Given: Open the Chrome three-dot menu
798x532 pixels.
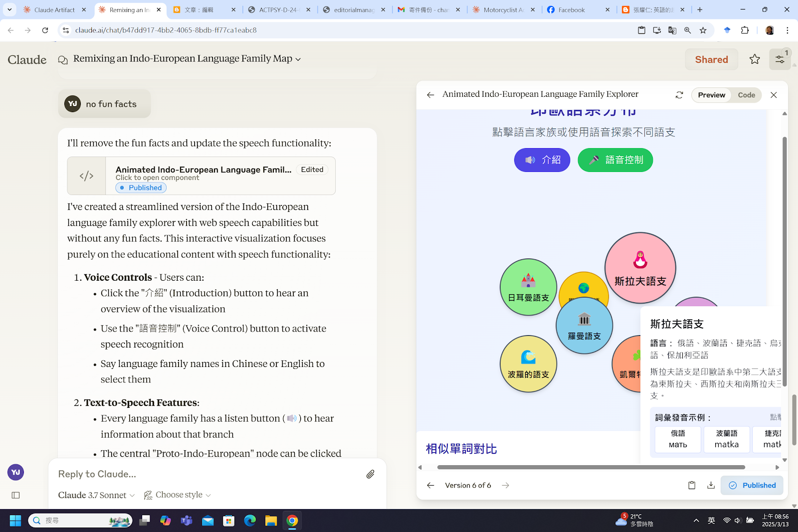Looking at the screenshot, I should (788, 30).
